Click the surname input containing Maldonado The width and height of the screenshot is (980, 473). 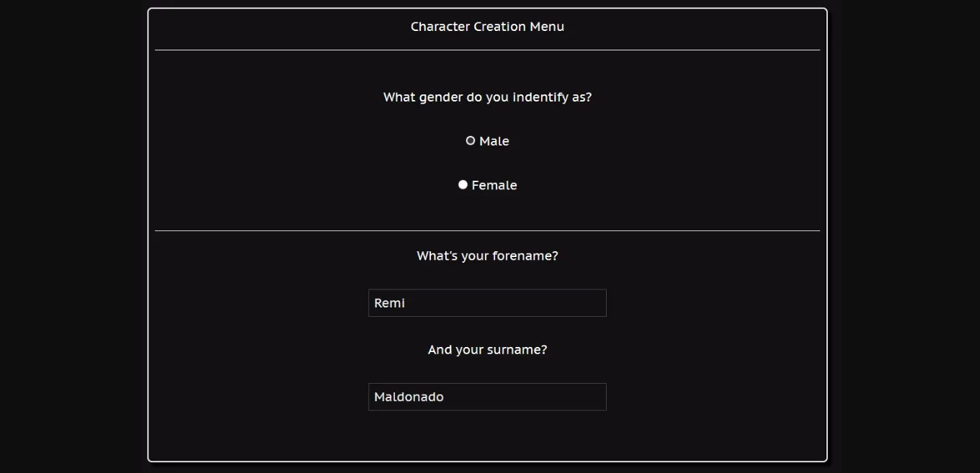(487, 397)
